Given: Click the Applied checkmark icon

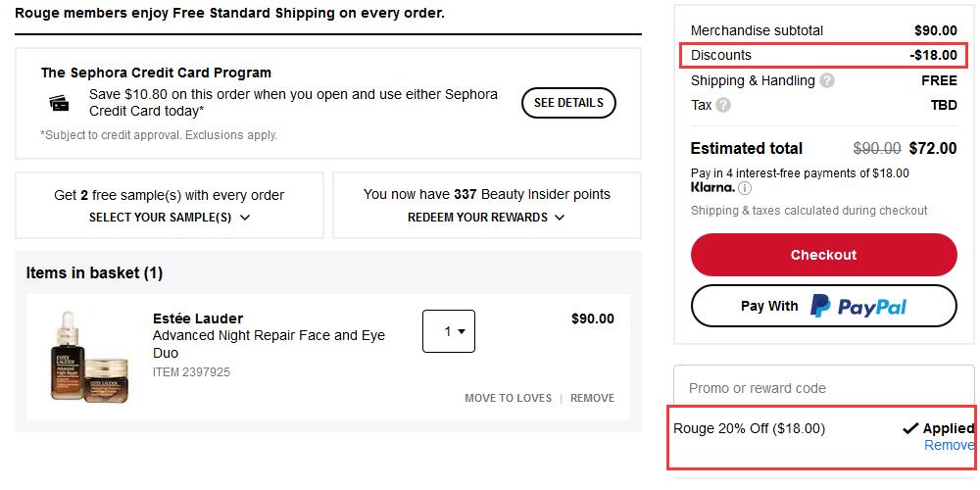Looking at the screenshot, I should coord(910,429).
